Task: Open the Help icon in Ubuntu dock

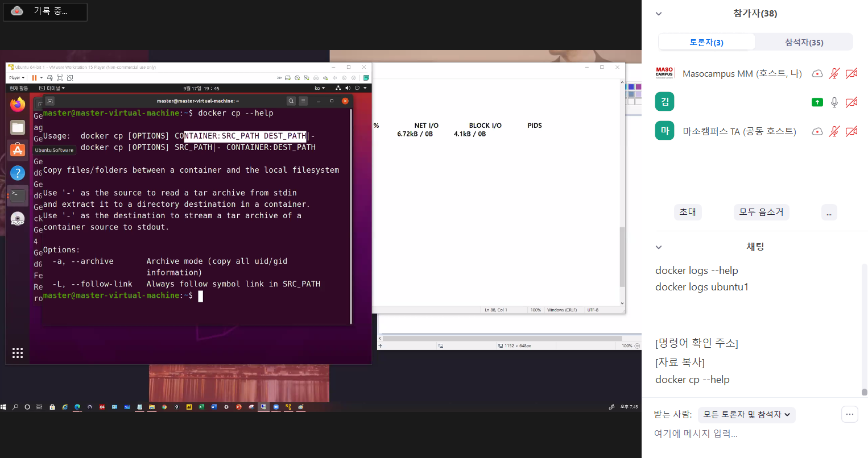Action: [x=18, y=173]
